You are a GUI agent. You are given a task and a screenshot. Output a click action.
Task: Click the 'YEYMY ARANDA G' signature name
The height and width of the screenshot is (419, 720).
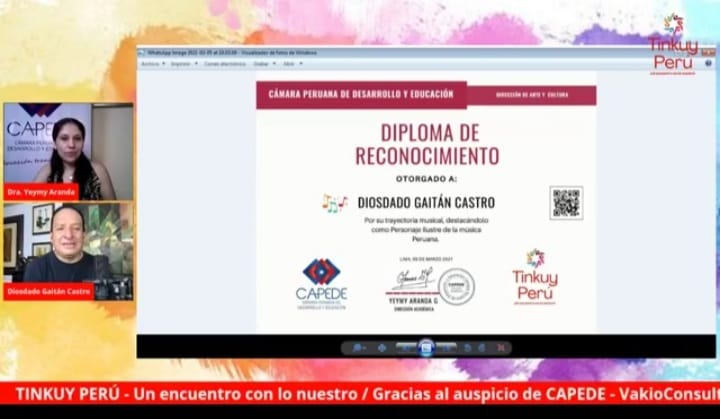[x=413, y=300]
